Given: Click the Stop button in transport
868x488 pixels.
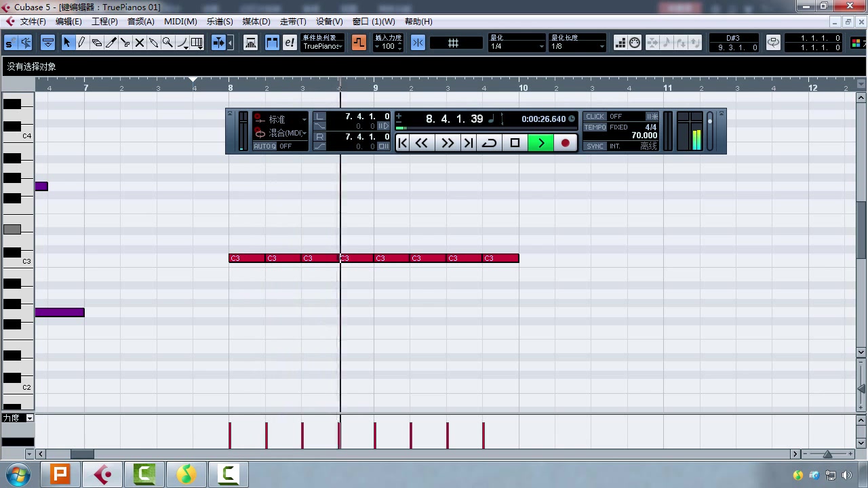Looking at the screenshot, I should (515, 142).
